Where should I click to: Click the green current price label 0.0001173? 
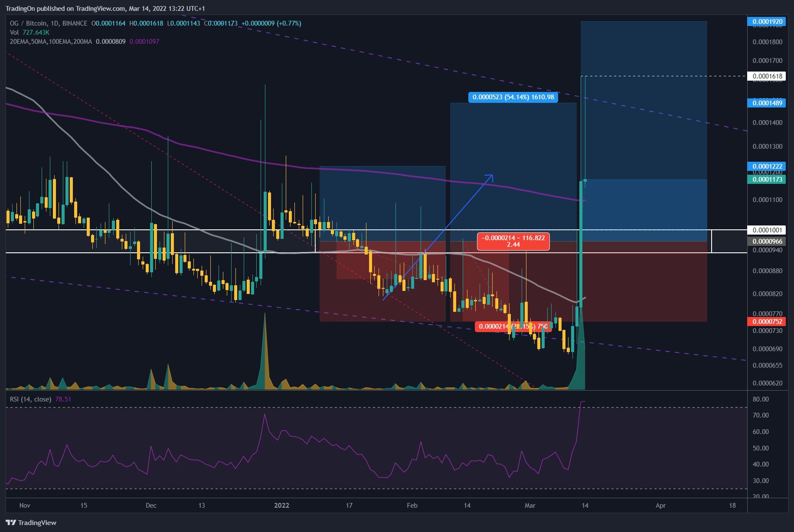tap(767, 179)
